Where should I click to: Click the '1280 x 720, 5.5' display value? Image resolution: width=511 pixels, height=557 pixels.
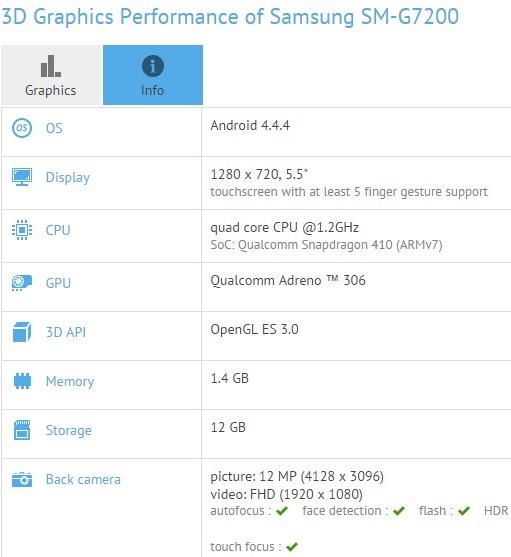click(x=259, y=174)
